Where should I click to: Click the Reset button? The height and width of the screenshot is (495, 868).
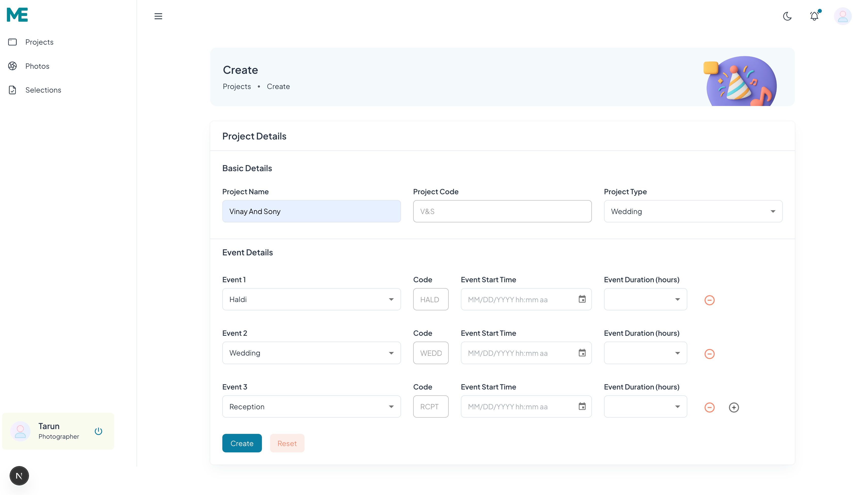coord(287,443)
